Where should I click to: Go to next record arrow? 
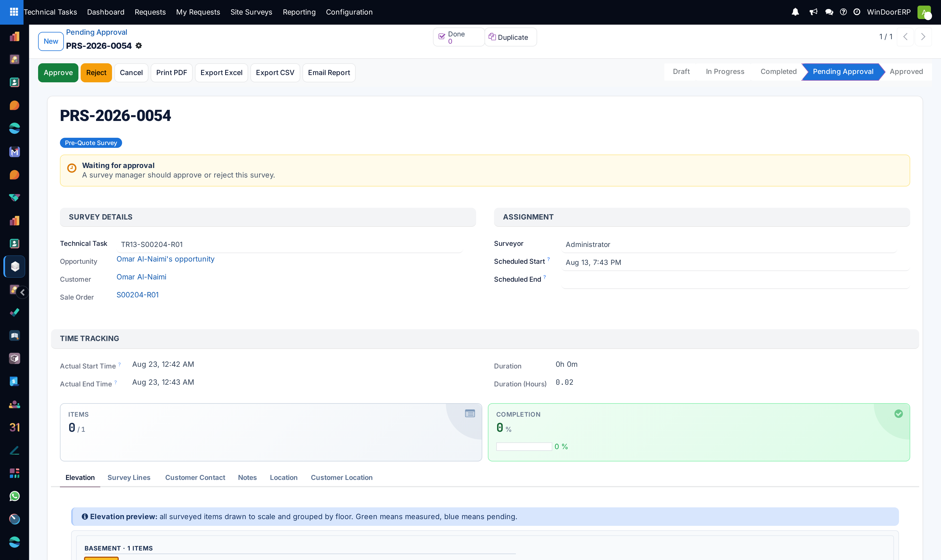pyautogui.click(x=923, y=37)
